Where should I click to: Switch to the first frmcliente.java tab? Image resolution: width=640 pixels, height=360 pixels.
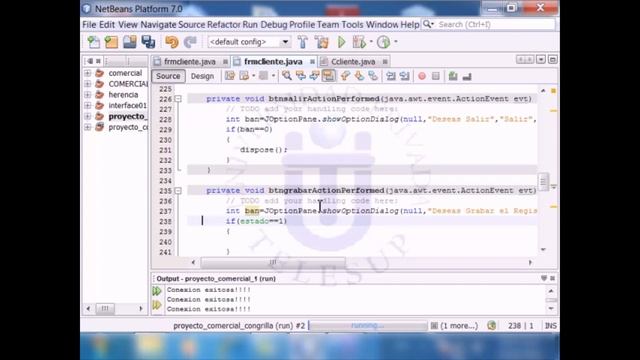pyautogui.click(x=190, y=62)
